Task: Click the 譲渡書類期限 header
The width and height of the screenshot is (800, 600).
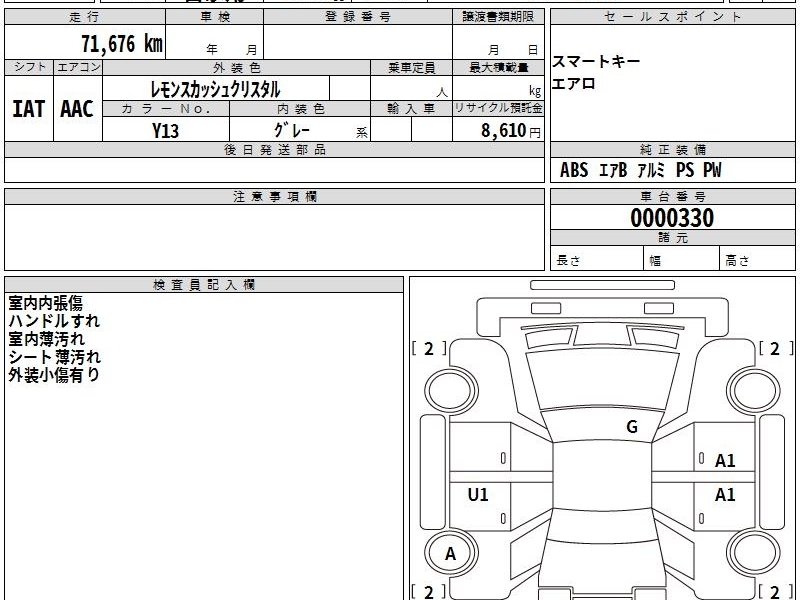Action: [x=498, y=17]
